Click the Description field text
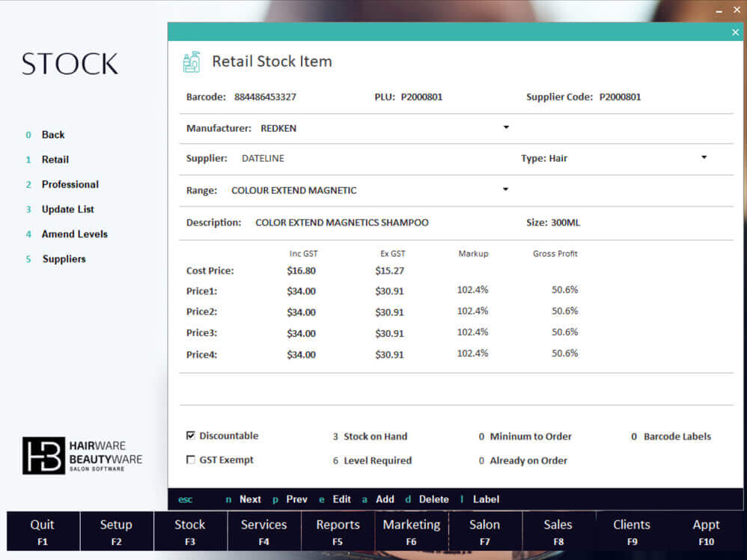747x560 pixels. (341, 223)
